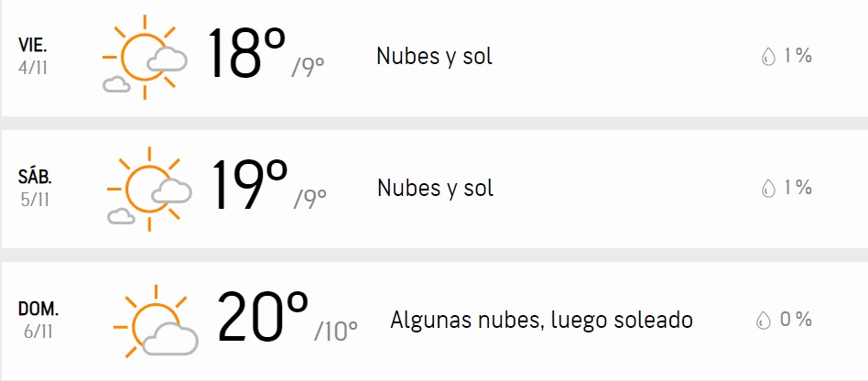Select Saturday's "Nubes y sol" description
Viewport: 868px width, 381px height.
click(x=435, y=189)
